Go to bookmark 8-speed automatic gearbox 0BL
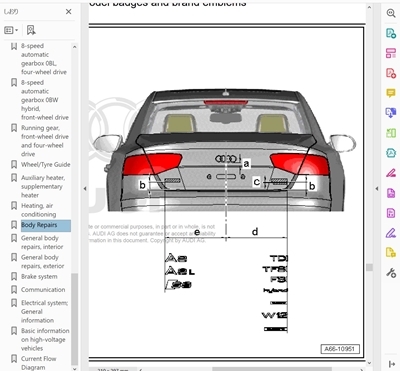 (44, 59)
